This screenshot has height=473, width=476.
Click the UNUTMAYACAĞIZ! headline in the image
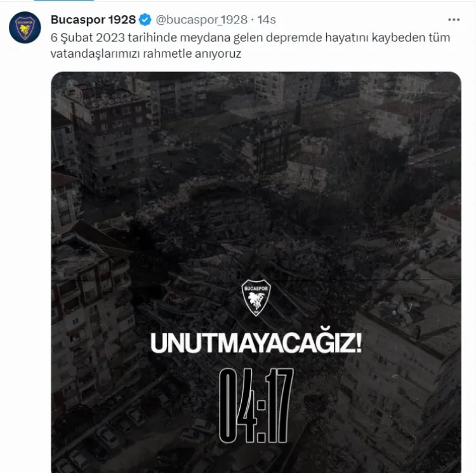point(256,343)
